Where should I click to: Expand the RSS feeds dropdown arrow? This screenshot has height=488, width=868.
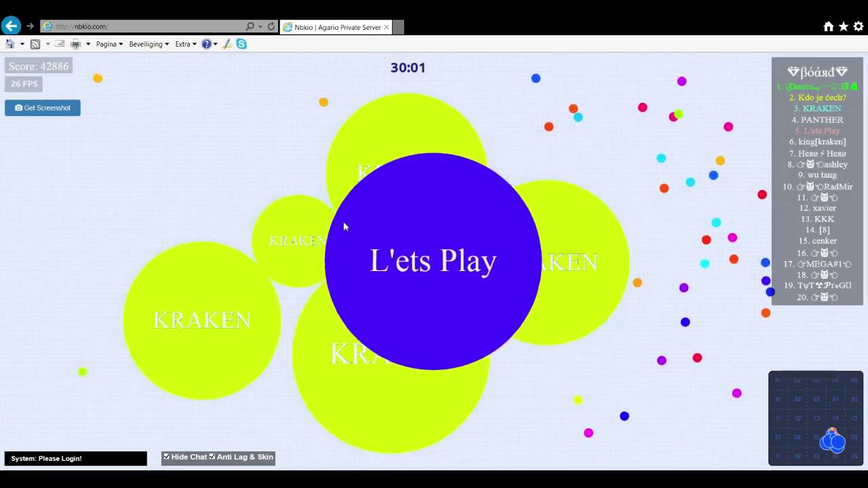[x=47, y=44]
